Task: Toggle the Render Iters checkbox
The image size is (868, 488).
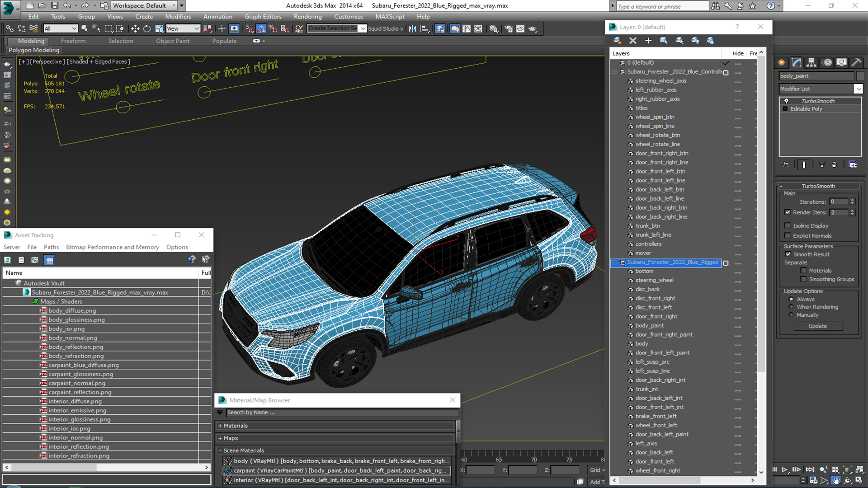Action: [x=788, y=212]
